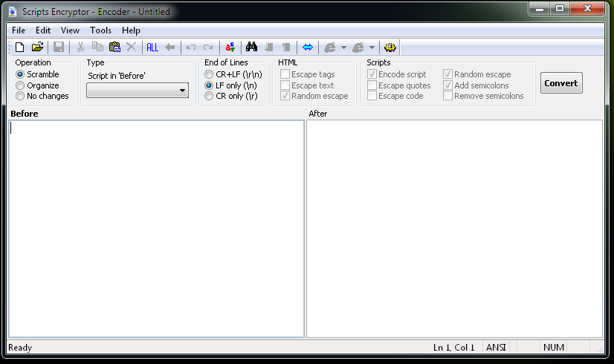Close the Scripts Encryptor window
614x364 pixels.
(587, 9)
